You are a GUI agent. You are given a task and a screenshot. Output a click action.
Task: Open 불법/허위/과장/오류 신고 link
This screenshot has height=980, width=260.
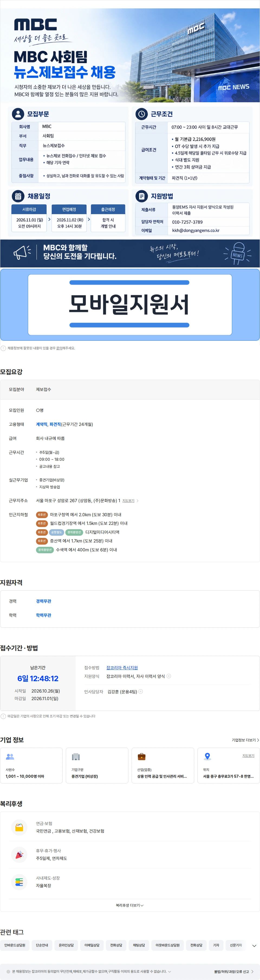tap(234, 972)
